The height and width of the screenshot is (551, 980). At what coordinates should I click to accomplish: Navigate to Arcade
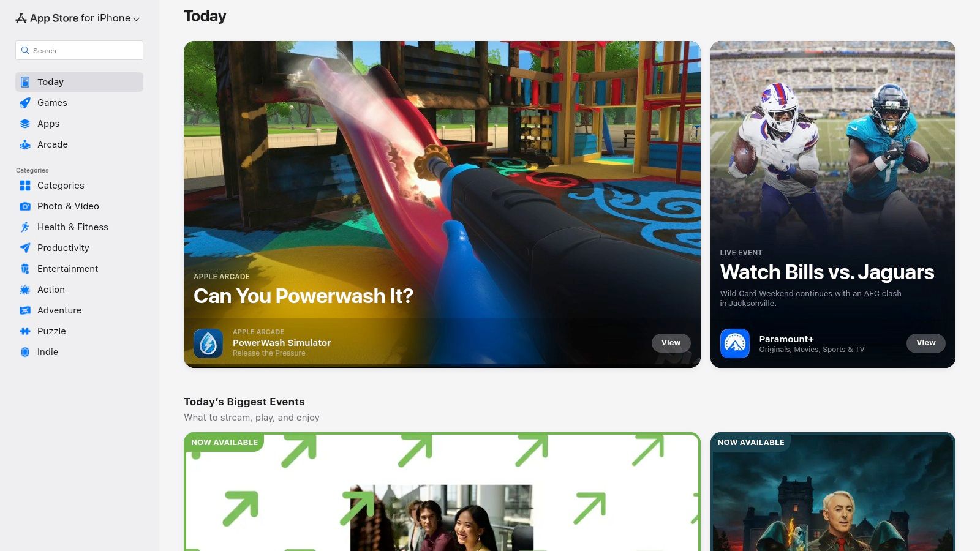pos(79,144)
